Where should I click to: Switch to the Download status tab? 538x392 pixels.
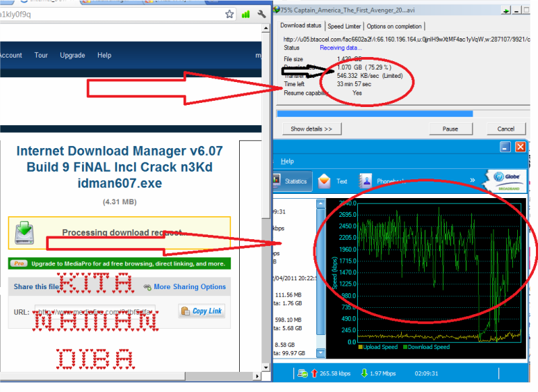pos(300,26)
